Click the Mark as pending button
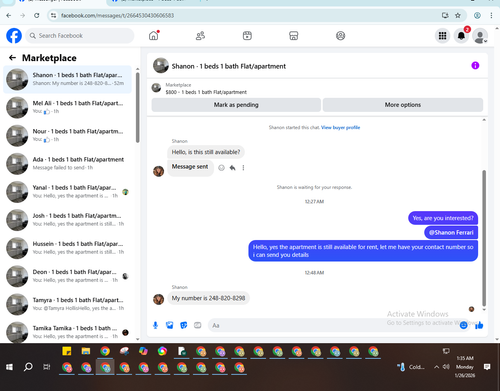Image resolution: width=500 pixels, height=391 pixels. coord(236,105)
